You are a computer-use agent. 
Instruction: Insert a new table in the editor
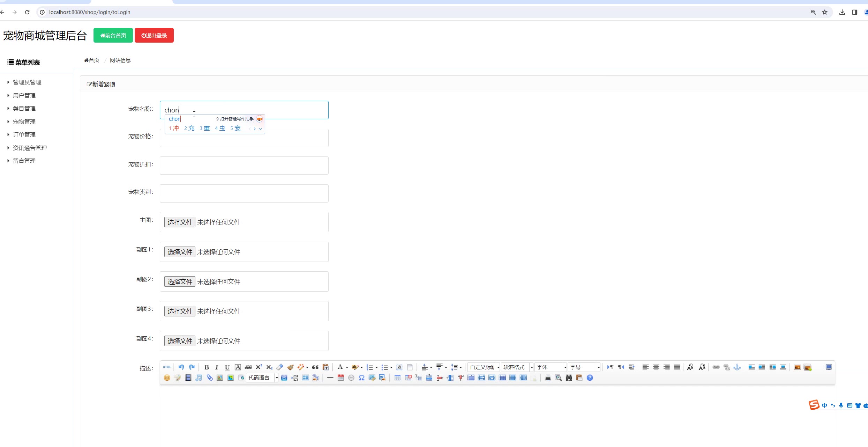[x=397, y=378]
